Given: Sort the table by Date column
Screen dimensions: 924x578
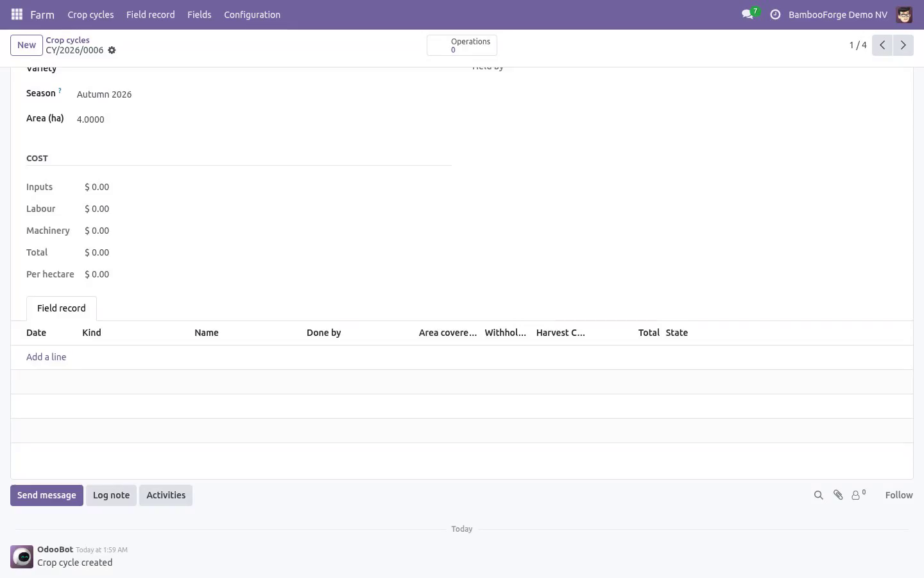Looking at the screenshot, I should tap(37, 333).
